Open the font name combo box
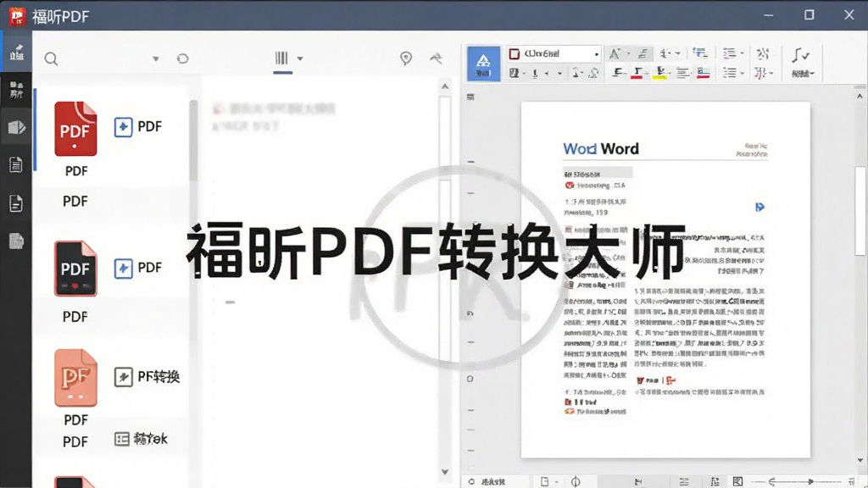868x488 pixels. click(x=554, y=53)
